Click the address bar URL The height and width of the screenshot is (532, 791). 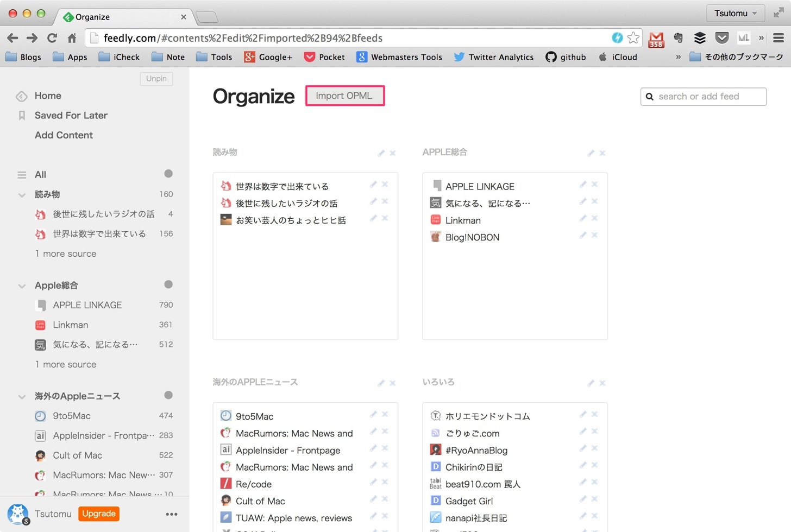coord(243,38)
